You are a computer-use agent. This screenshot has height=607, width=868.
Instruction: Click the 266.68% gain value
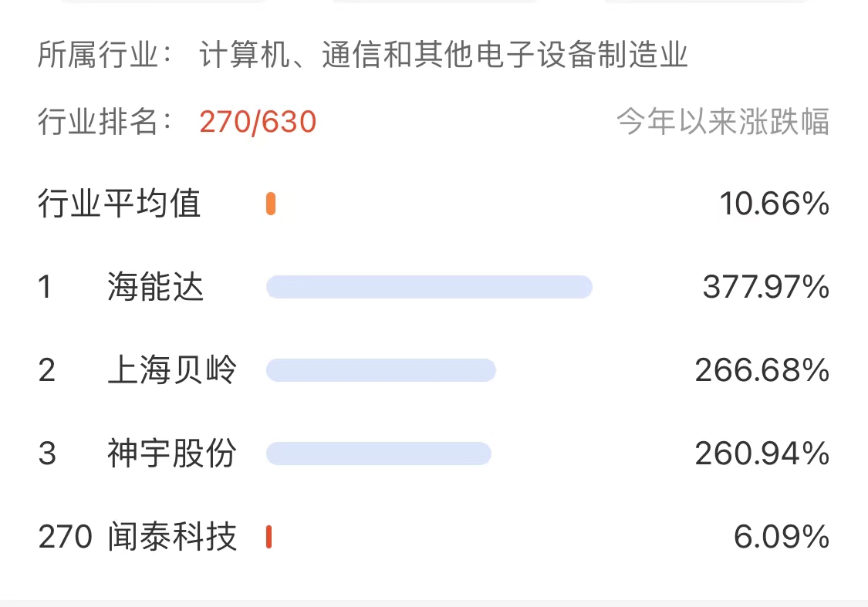click(x=762, y=370)
